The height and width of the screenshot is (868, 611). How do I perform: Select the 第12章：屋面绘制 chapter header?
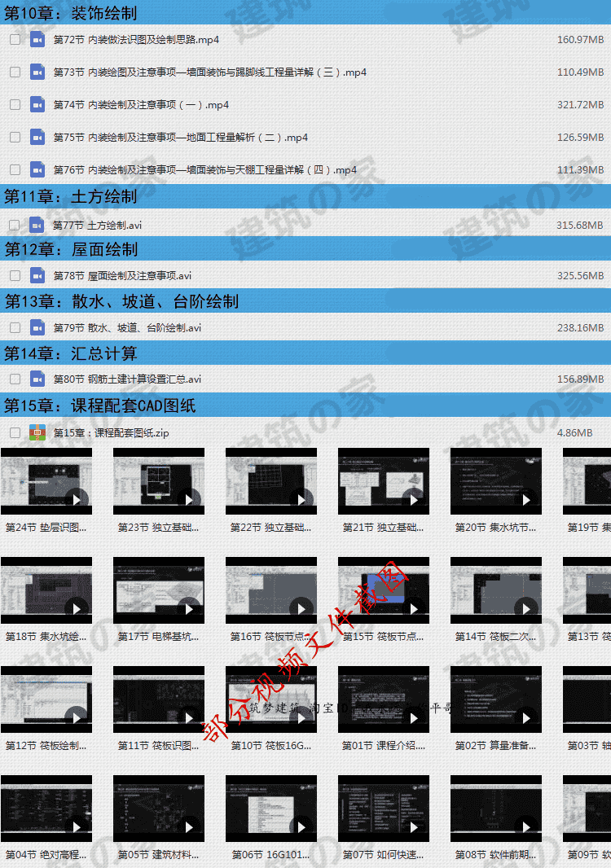[305, 249]
